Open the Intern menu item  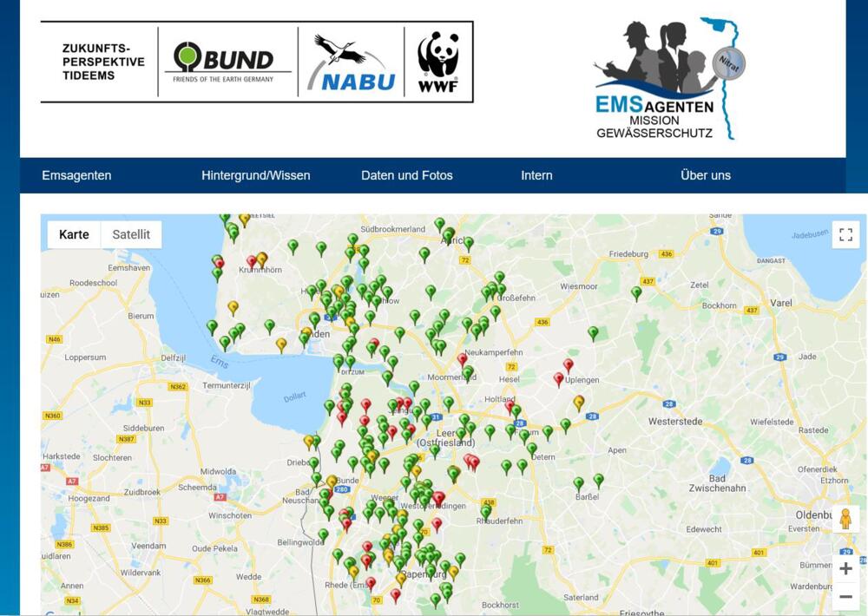click(x=536, y=175)
